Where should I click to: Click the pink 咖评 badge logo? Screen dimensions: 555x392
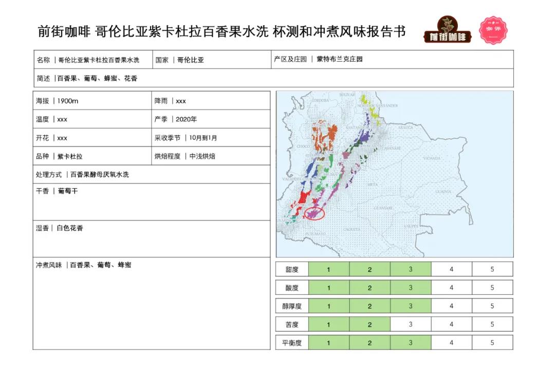[x=493, y=30]
